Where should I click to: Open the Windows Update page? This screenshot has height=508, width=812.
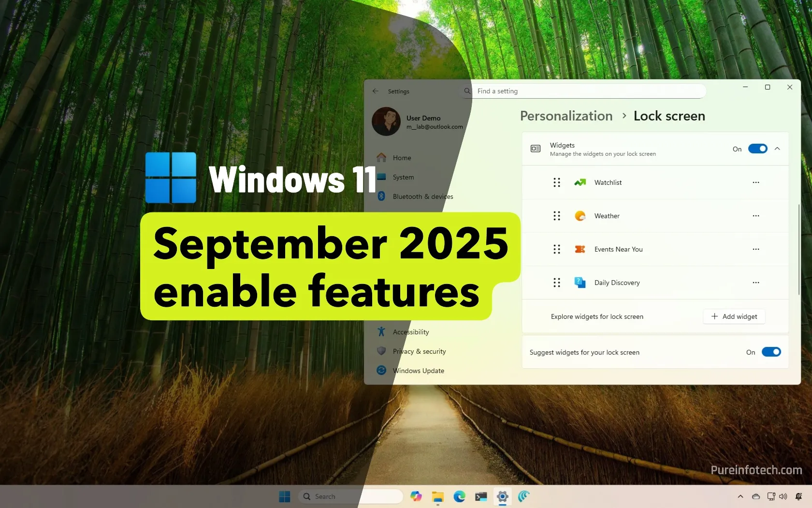click(x=418, y=371)
